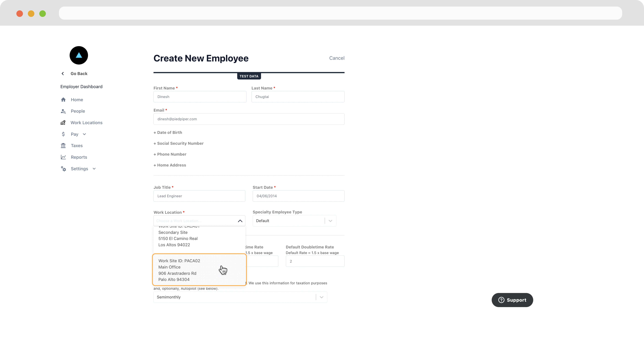Click the Settings gears icon

coord(63,169)
